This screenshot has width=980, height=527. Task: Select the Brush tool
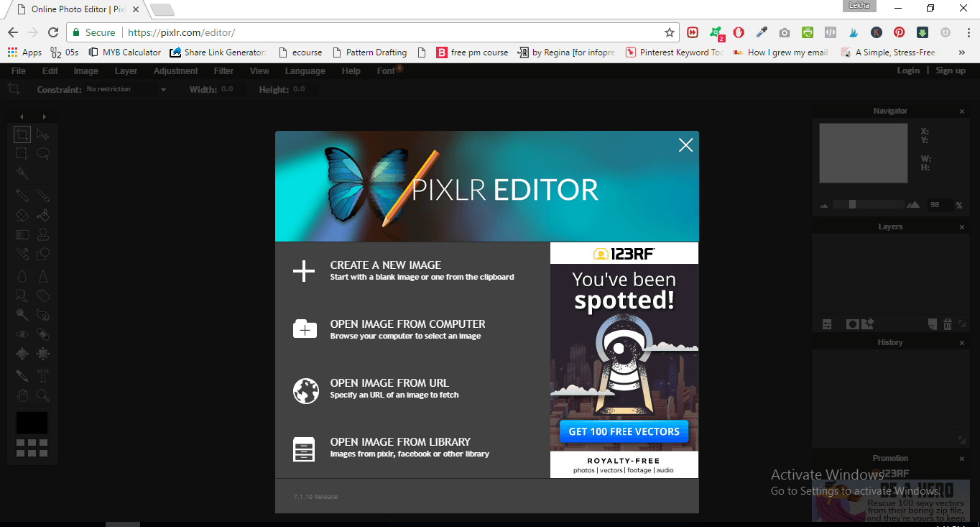tap(43, 196)
